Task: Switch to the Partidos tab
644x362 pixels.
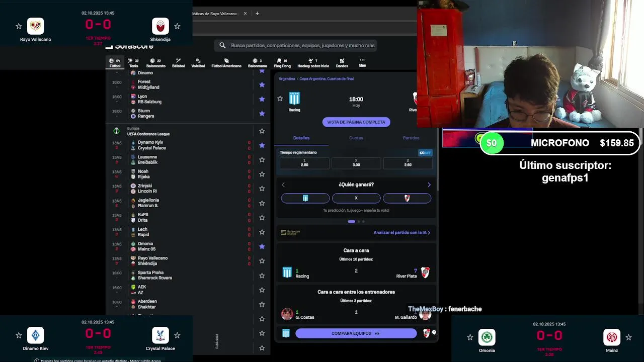Action: click(411, 138)
